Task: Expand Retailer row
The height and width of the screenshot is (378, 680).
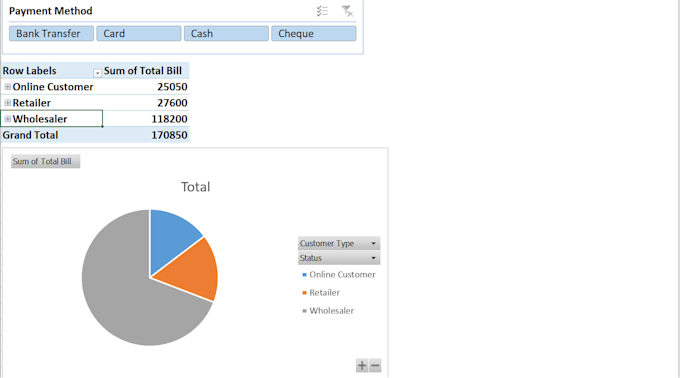Action: (x=7, y=103)
